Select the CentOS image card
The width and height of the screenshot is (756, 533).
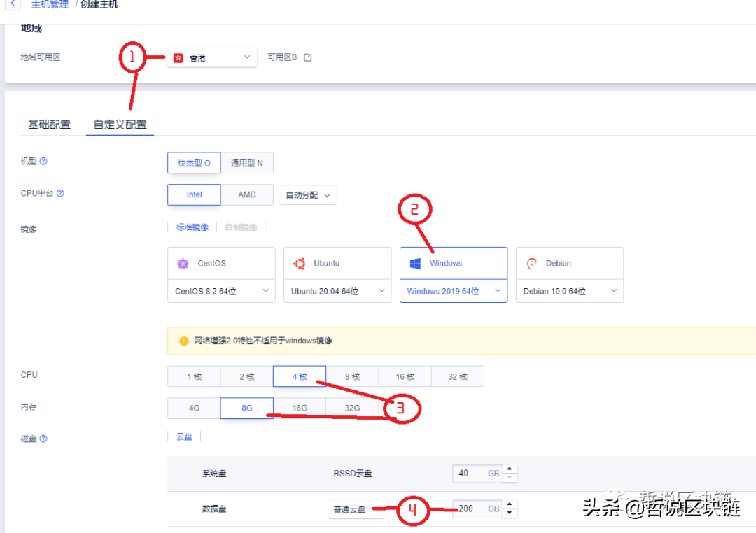click(x=221, y=263)
